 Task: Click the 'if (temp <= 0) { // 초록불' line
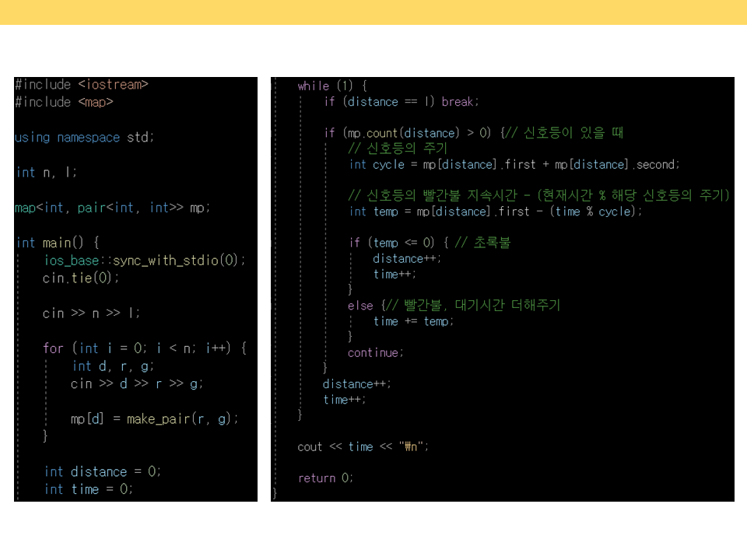pos(430,243)
